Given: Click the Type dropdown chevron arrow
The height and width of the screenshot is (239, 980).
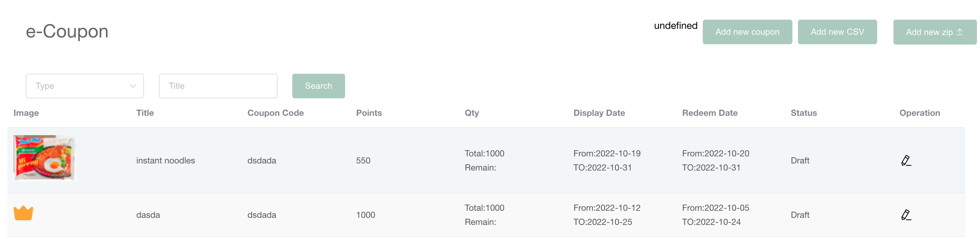Looking at the screenshot, I should coord(133,86).
